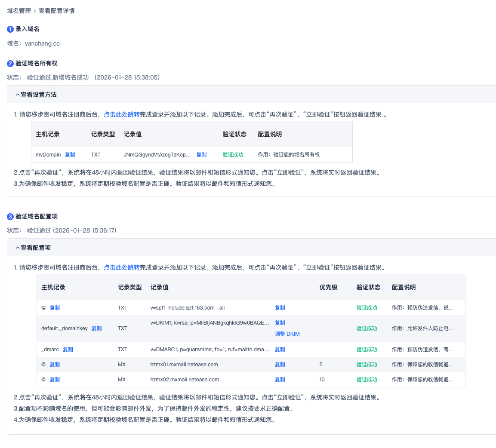Copy the v=DMARC1 record value
The height and width of the screenshot is (448, 496).
point(280,350)
